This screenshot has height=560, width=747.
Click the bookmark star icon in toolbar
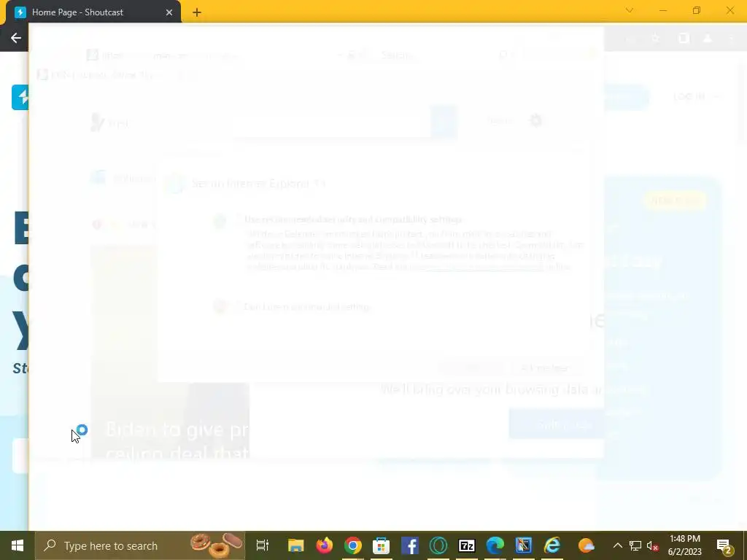[656, 38]
